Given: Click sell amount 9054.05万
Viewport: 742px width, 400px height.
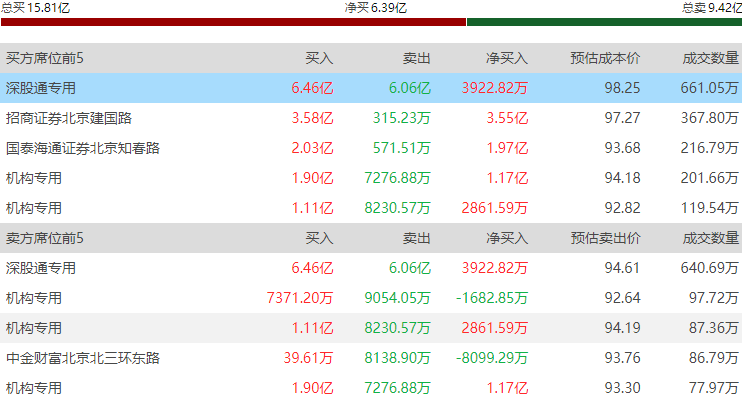Looking at the screenshot, I should tap(397, 298).
